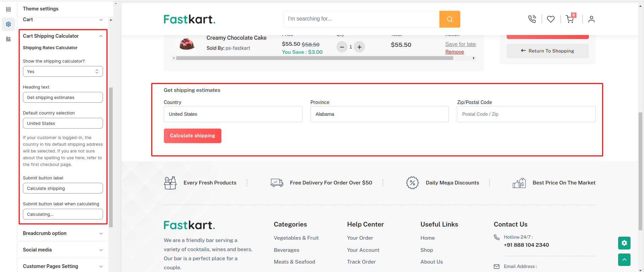This screenshot has height=272, width=644.
Task: Click the Return To Shopping button
Action: click(x=547, y=51)
